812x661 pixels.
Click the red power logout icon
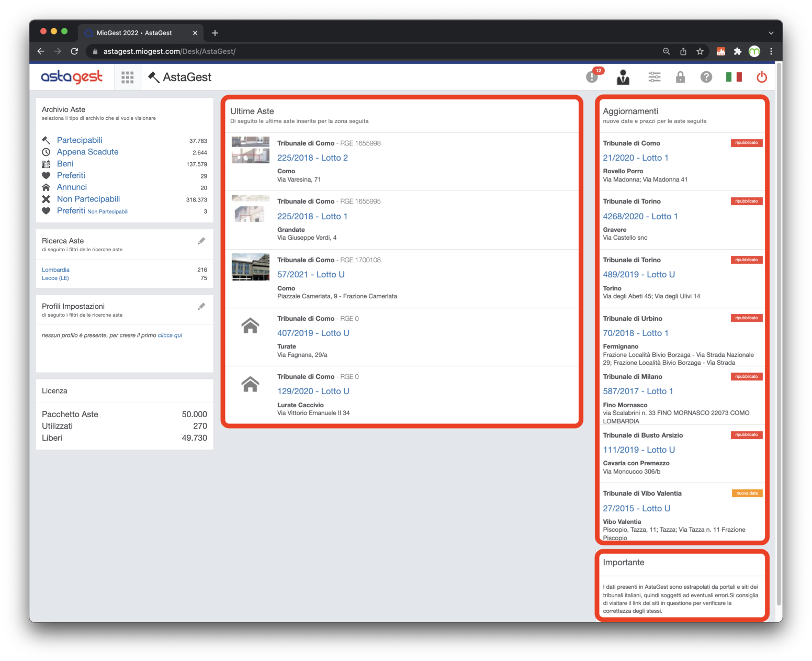762,77
